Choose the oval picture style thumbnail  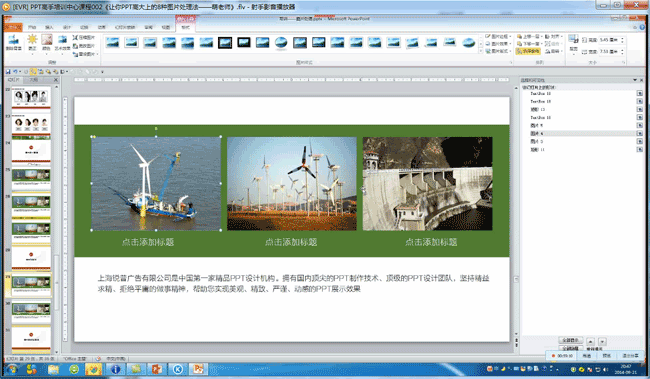281,42
